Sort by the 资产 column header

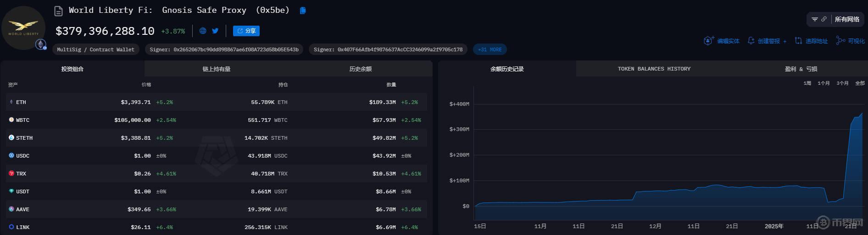click(x=13, y=85)
